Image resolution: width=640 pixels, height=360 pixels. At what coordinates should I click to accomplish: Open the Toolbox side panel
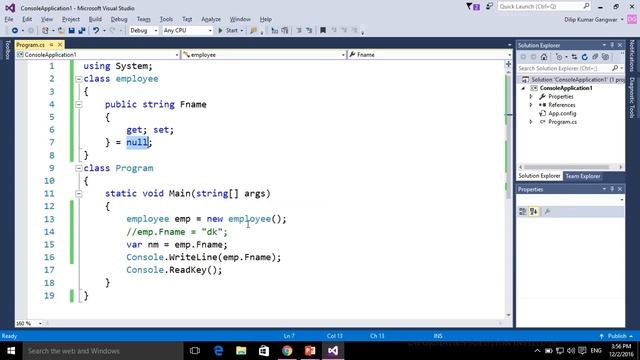coord(7,50)
